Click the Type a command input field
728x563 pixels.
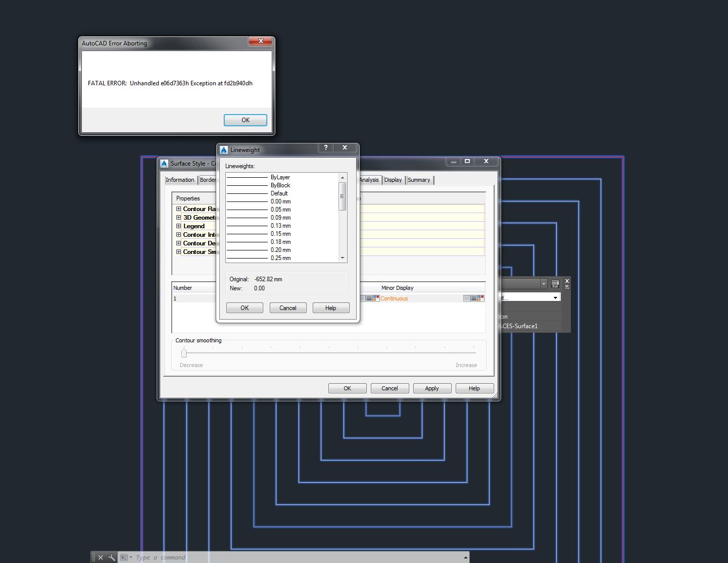point(298,557)
